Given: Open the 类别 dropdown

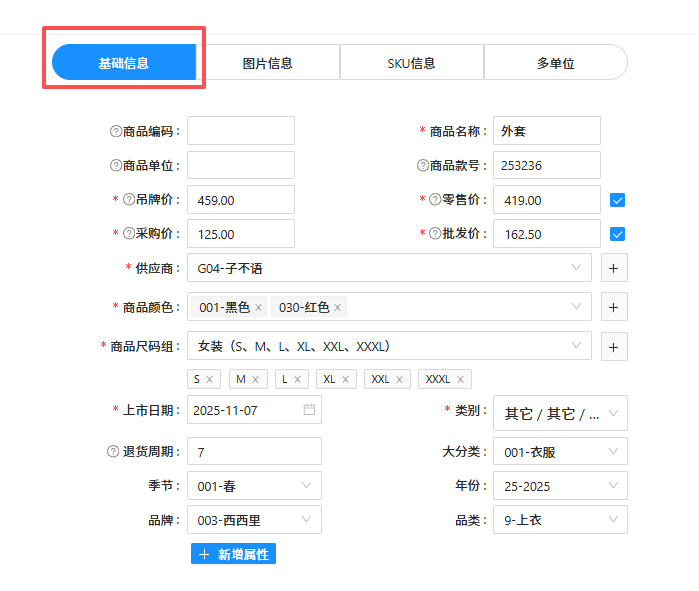Looking at the screenshot, I should pos(560,413).
